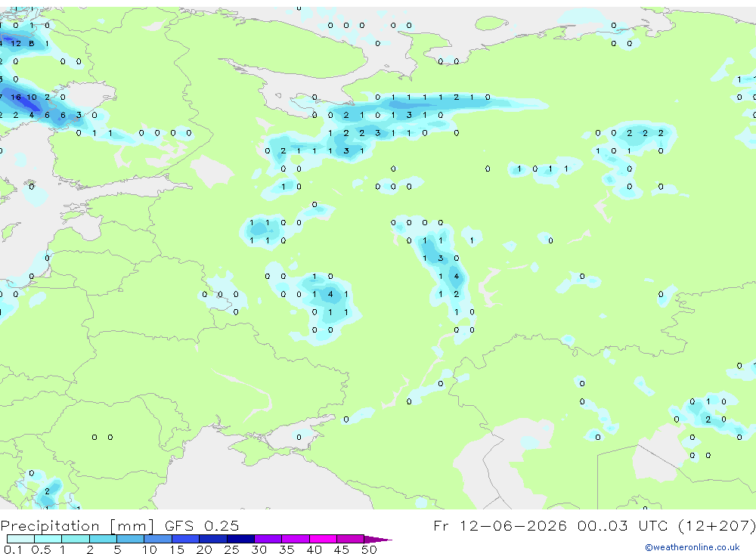Choose the 15–20 mm legend color swatch
The width and height of the screenshot is (756, 554).
pyautogui.click(x=186, y=539)
